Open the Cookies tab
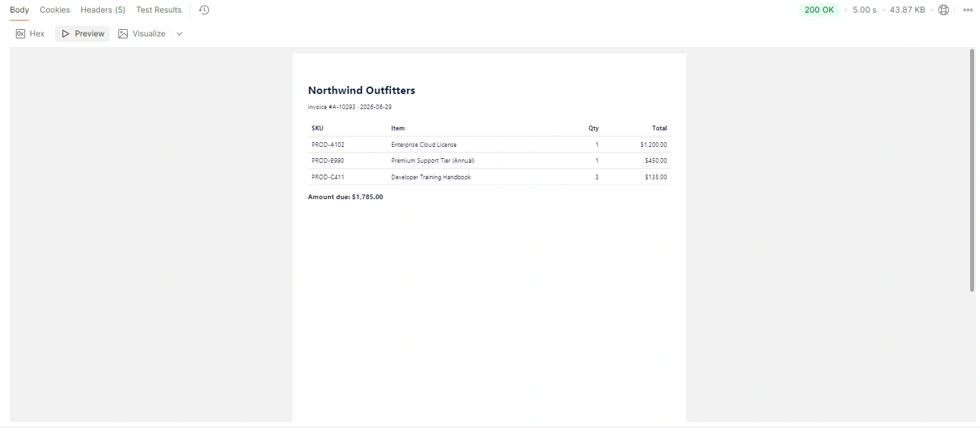 coord(55,10)
